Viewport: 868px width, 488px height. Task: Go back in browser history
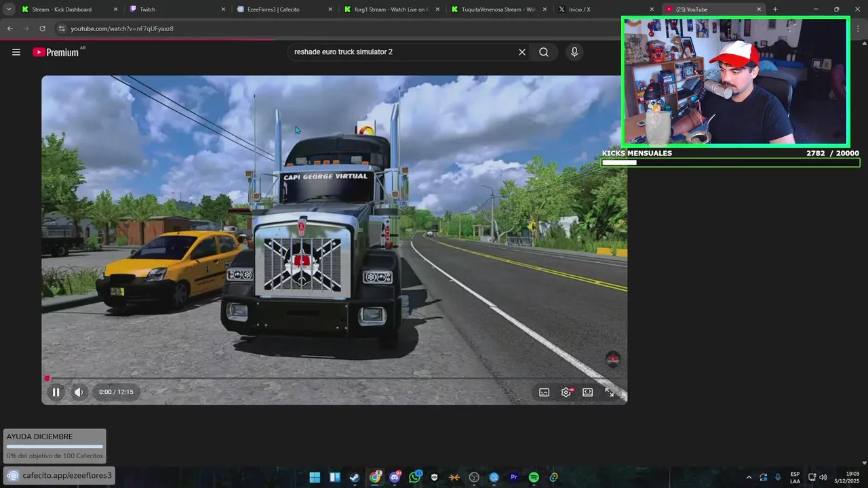point(9,28)
